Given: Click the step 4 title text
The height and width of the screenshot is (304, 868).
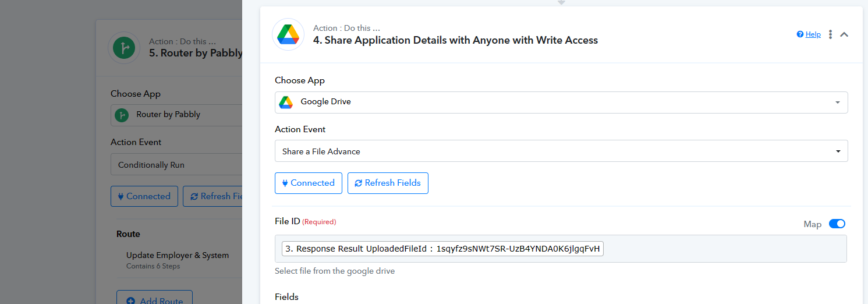Looking at the screenshot, I should (x=455, y=40).
